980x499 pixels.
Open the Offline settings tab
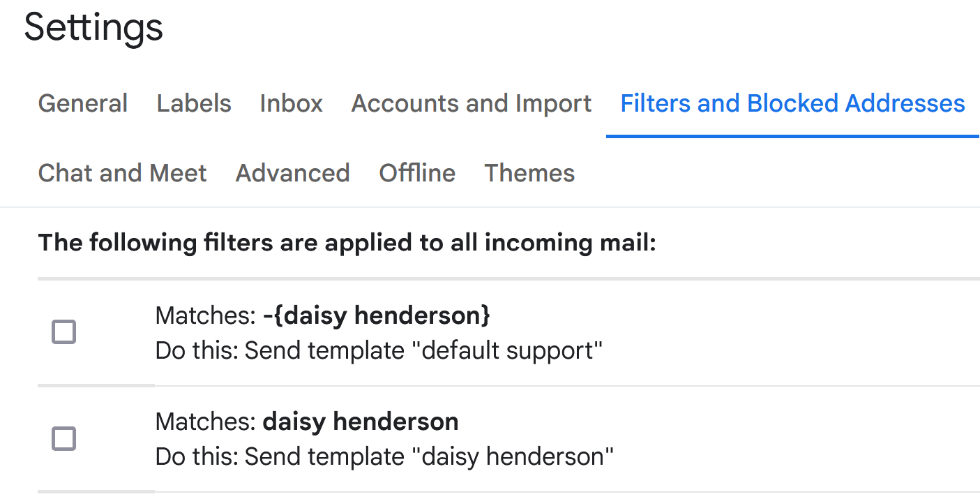point(416,172)
